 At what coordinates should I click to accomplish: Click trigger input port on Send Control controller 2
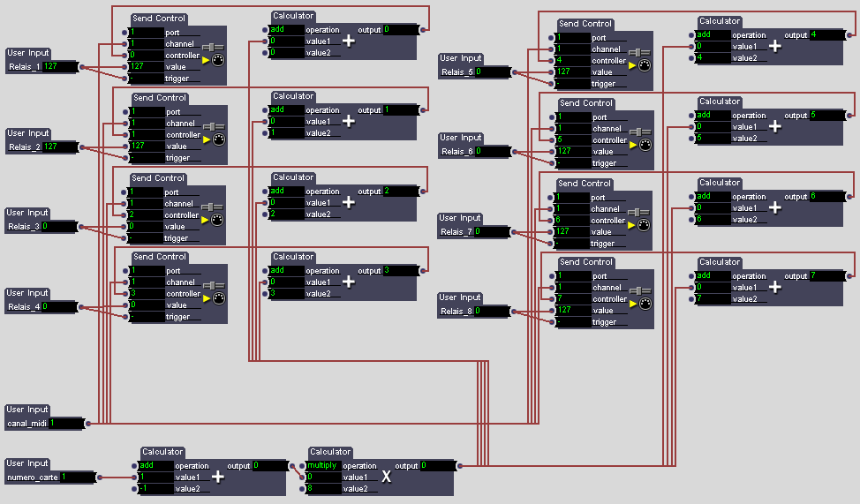pyautogui.click(x=123, y=238)
